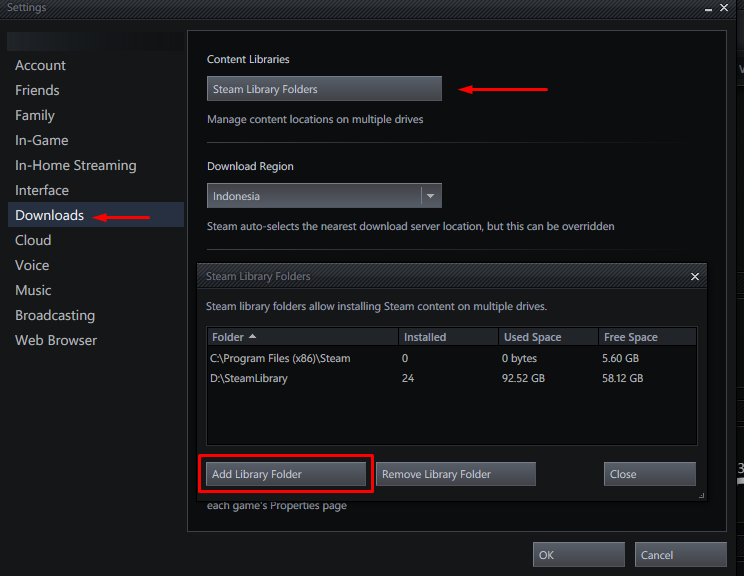
Task: Close the Settings window with X
Action: [x=724, y=8]
